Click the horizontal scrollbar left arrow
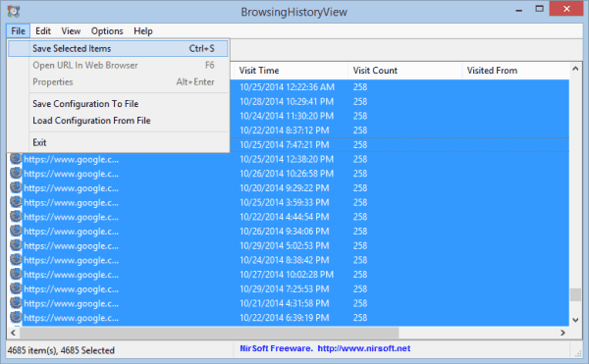The height and width of the screenshot is (364, 589). [x=14, y=333]
